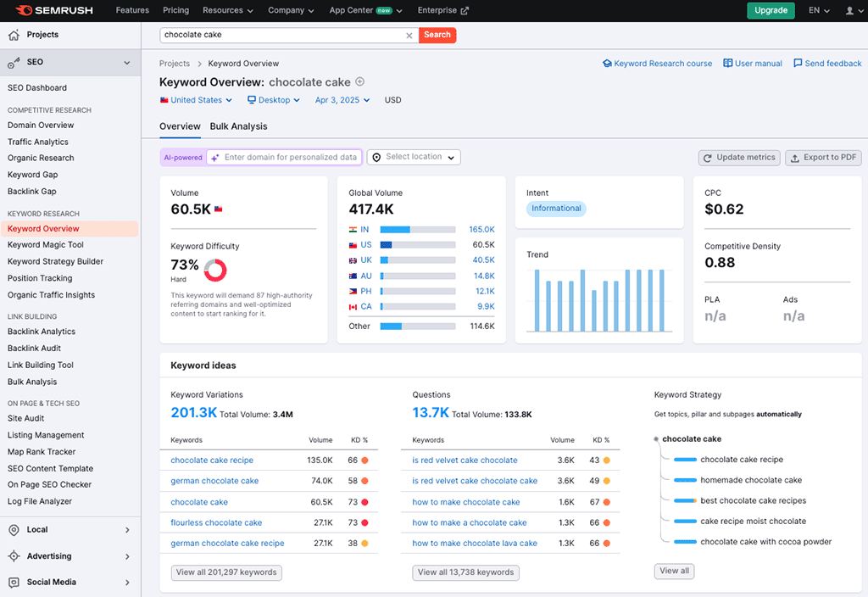Click the Local pin icon in sidebar

14,530
